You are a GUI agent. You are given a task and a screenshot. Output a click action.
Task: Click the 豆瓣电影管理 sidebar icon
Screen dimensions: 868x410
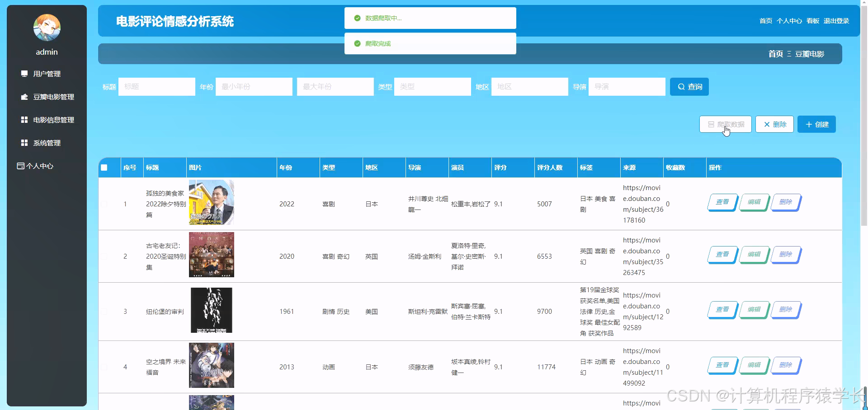click(24, 97)
